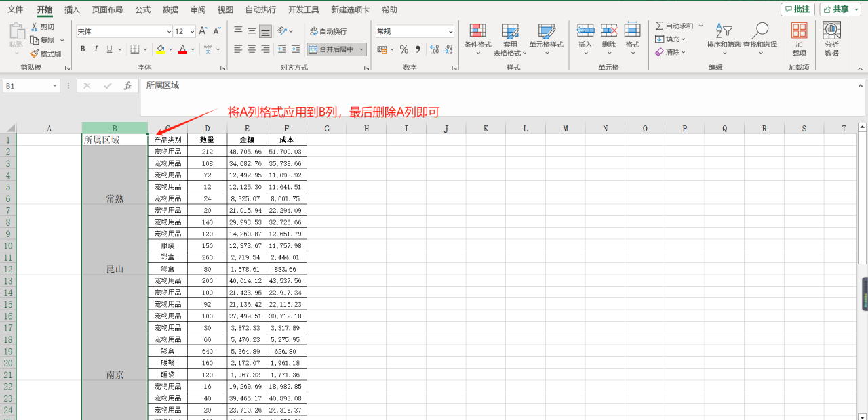Viewport: 868px width, 420px height.
Task: Toggle Align Left horizontal alignment
Action: tap(238, 49)
